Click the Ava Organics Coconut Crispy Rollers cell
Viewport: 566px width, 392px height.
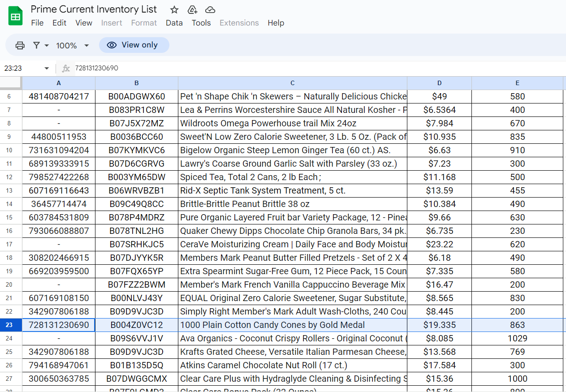pos(293,338)
